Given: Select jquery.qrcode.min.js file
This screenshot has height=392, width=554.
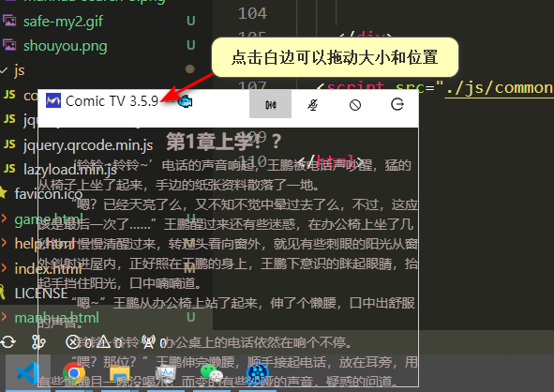Looking at the screenshot, I should 88,145.
